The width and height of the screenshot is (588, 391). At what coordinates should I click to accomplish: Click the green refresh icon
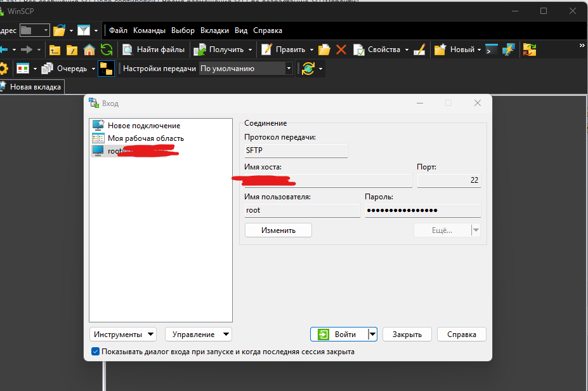(x=107, y=50)
